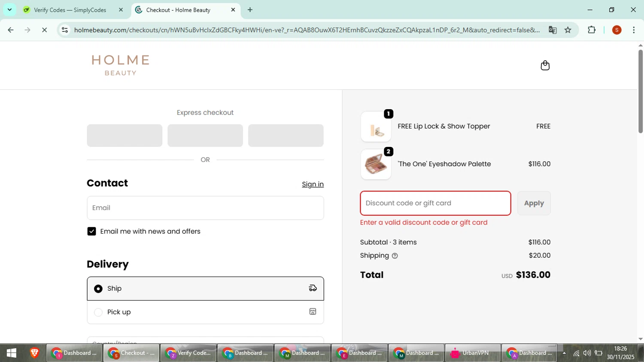Open Checkout Chrome window in taskbar

pyautogui.click(x=131, y=353)
